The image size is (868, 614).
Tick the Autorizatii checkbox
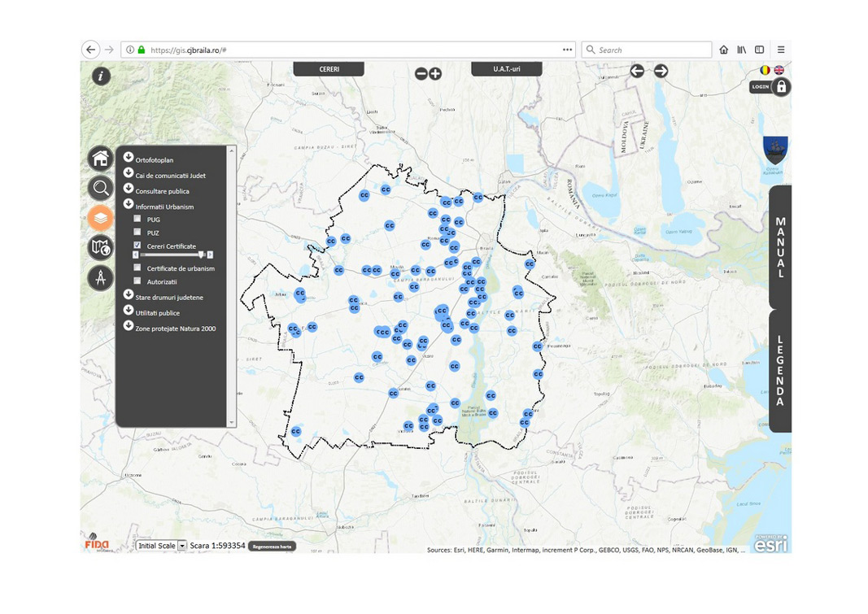[137, 281]
